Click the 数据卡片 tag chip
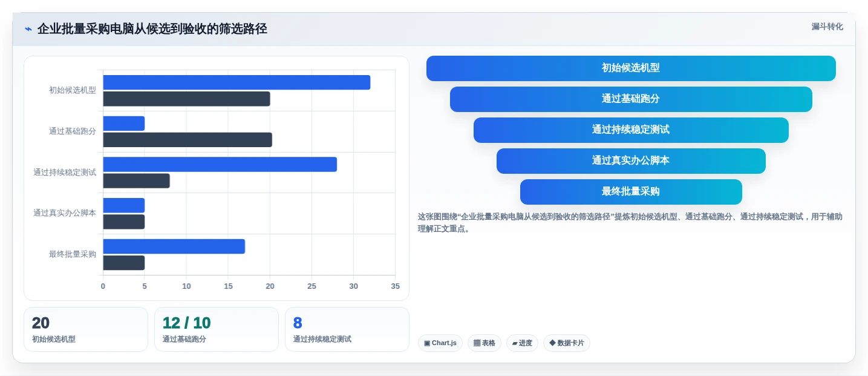868x376 pixels. pyautogui.click(x=567, y=343)
